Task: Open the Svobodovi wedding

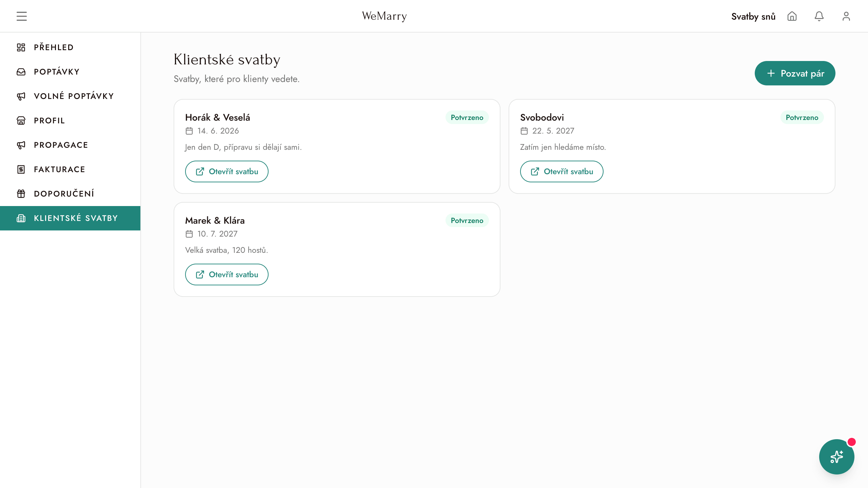Action: coord(561,171)
